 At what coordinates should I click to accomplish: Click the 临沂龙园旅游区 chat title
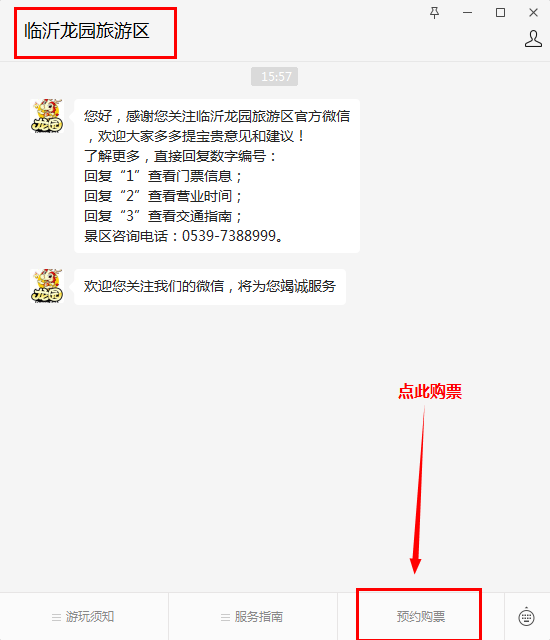(87, 31)
